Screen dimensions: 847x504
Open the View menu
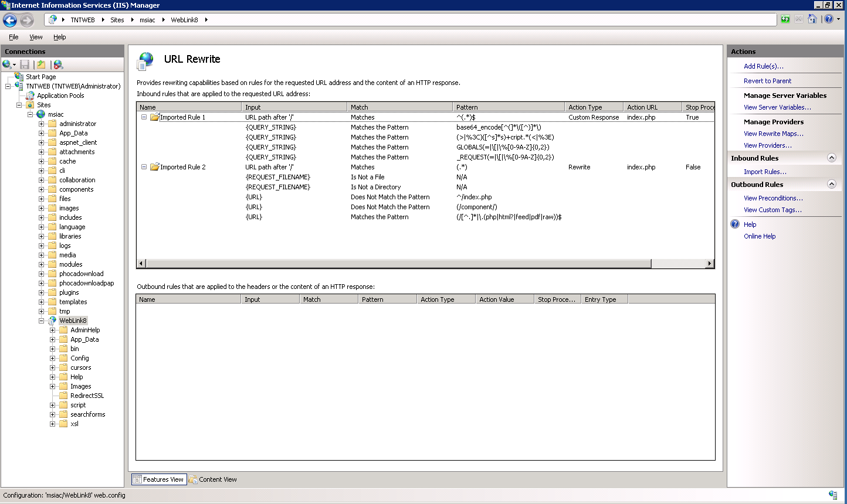(36, 37)
